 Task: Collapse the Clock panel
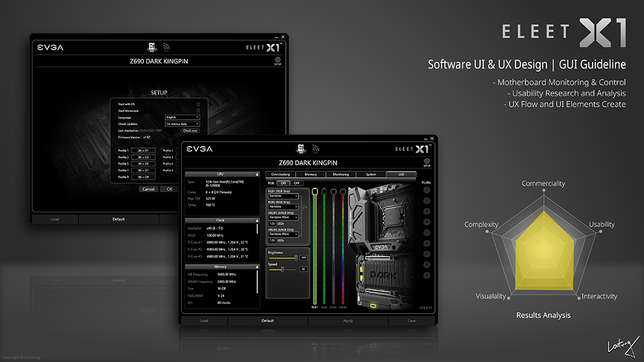[257, 220]
